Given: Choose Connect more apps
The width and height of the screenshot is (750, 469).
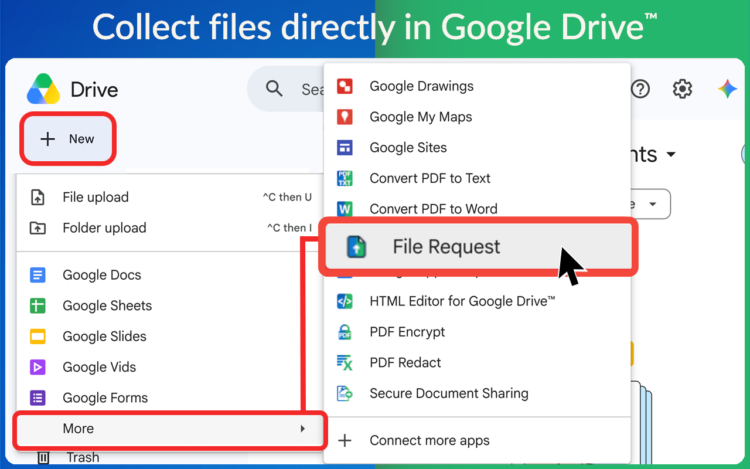Looking at the screenshot, I should (477, 440).
